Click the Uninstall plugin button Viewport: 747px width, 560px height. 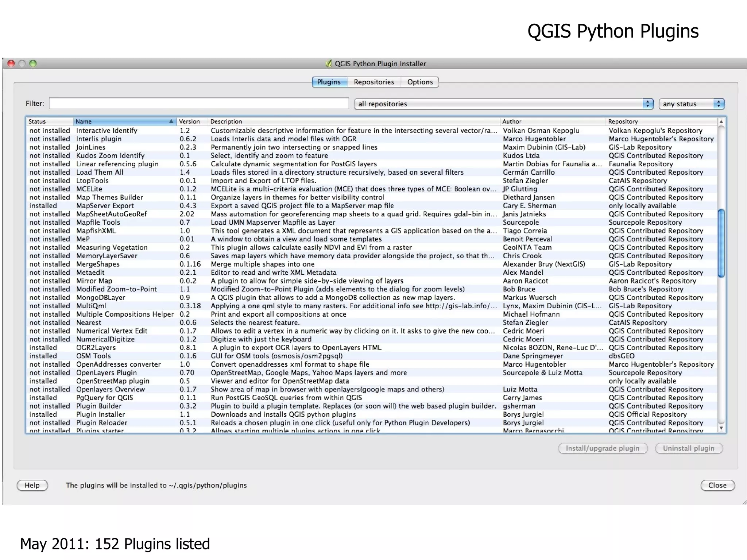pyautogui.click(x=689, y=448)
